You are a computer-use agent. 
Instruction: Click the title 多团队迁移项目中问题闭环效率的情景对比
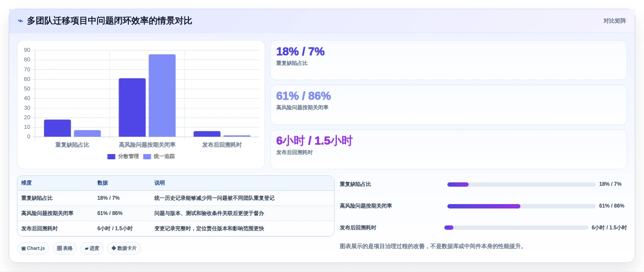[109, 21]
